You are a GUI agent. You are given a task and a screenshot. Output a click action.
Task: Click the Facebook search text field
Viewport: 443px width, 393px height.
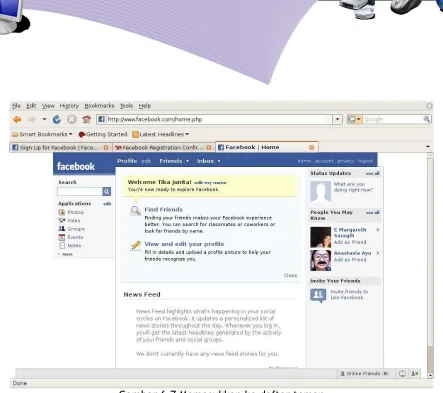tap(80, 191)
